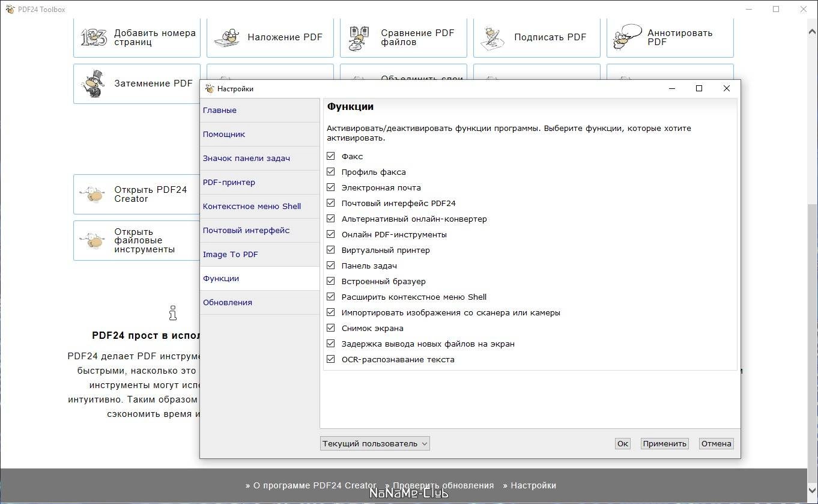Toggle Расширить контекстное меню Shell checkbox
Image resolution: width=818 pixels, height=504 pixels.
pos(330,297)
